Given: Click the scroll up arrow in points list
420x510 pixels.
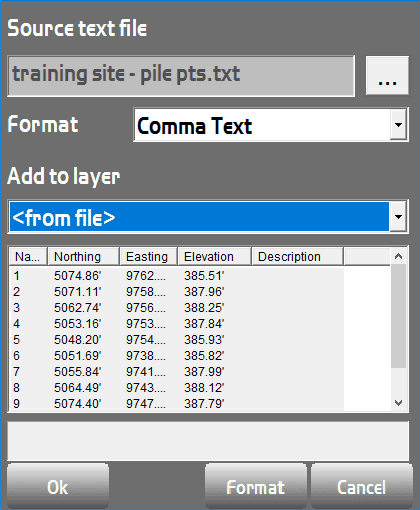Looking at the screenshot, I should point(398,256).
